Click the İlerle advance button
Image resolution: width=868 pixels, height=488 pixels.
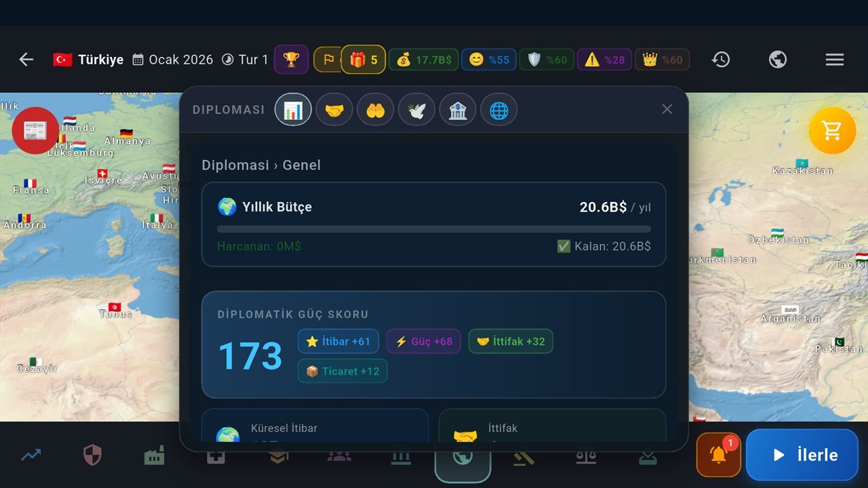coord(802,455)
